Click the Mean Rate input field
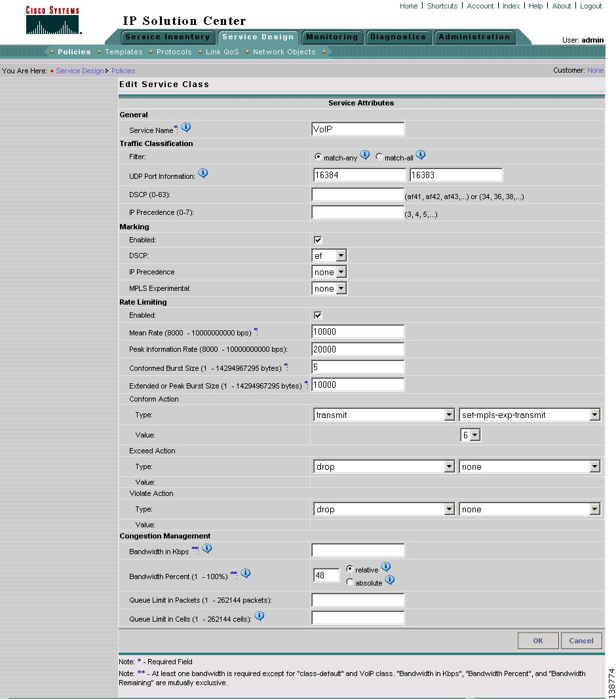This screenshot has height=699, width=616. click(x=358, y=331)
